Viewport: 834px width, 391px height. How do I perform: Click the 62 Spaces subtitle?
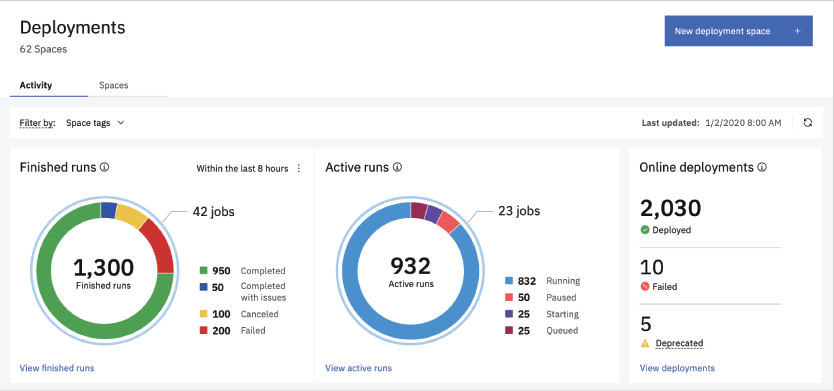point(44,49)
